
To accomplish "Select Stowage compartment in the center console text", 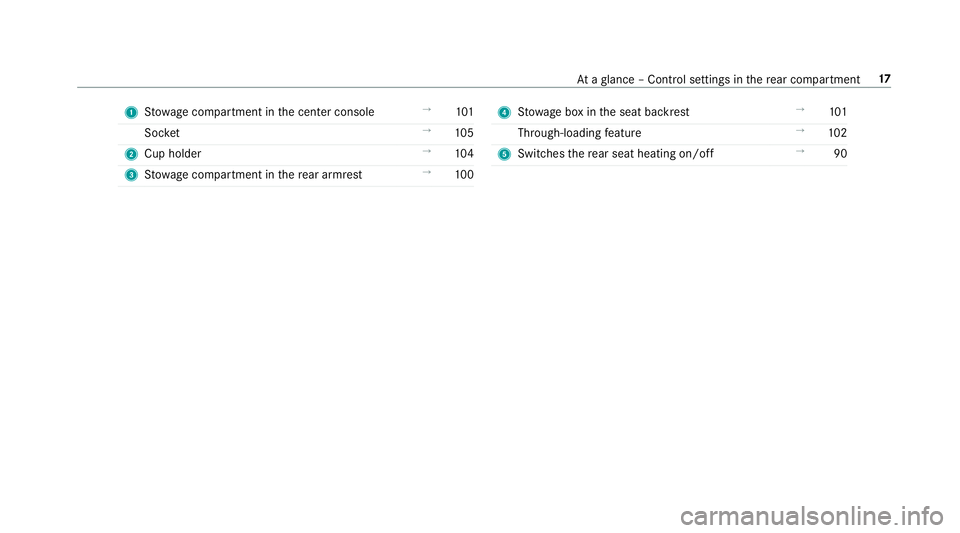I will pos(259,113).
